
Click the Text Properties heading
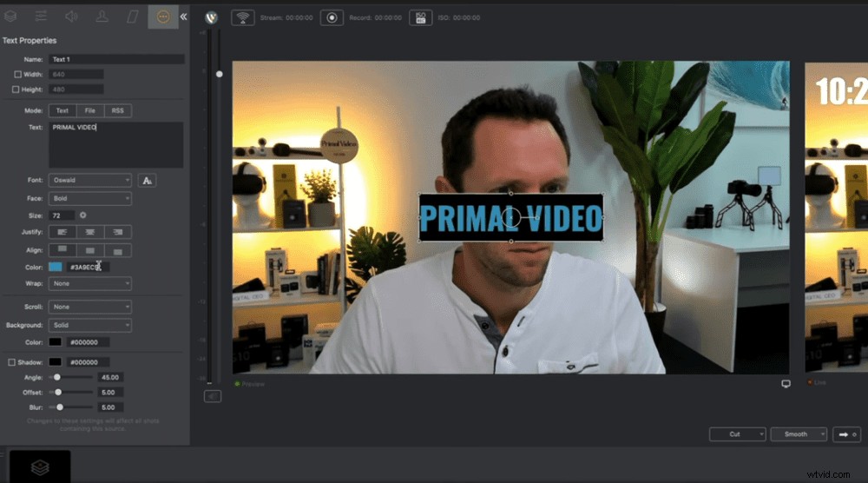click(30, 41)
